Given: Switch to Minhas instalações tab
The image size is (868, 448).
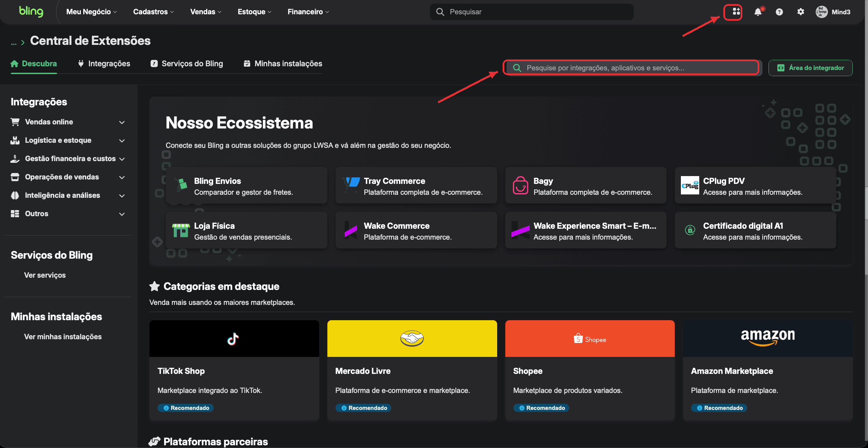Looking at the screenshot, I should point(283,64).
